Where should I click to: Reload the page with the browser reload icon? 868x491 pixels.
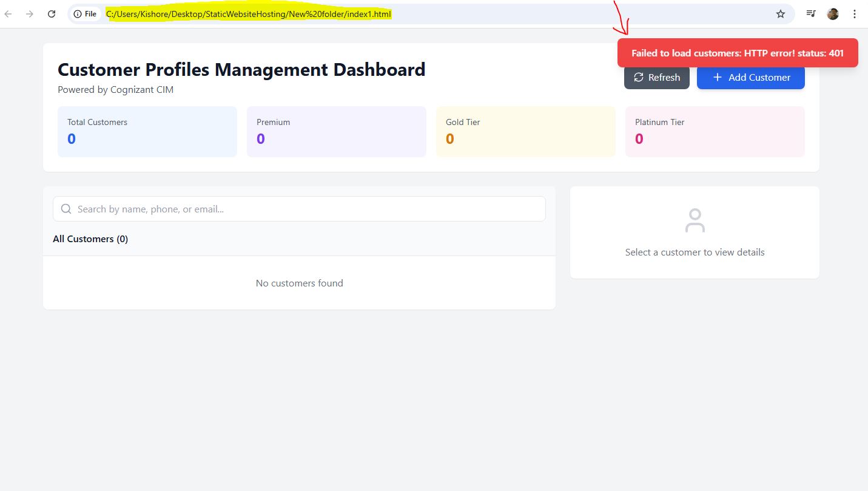tap(52, 14)
